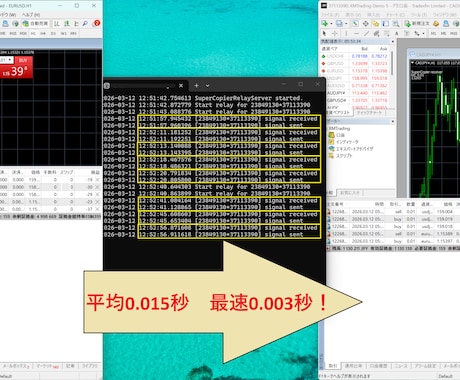
Task: Select buy order row priced 159.019
Action: coord(393,219)
